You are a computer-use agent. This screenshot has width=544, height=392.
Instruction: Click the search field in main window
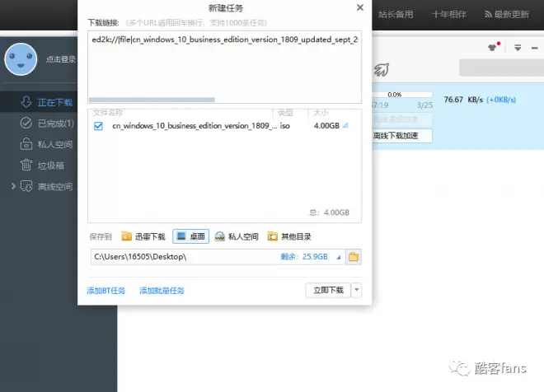(x=502, y=68)
